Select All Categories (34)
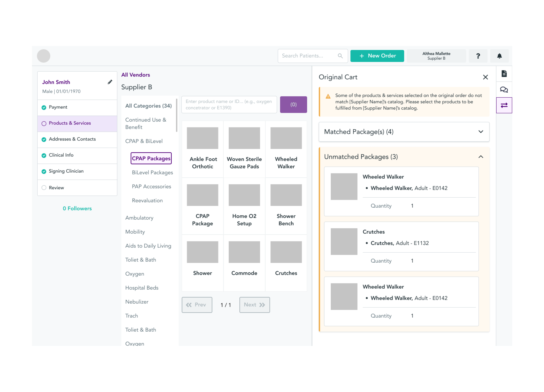 [148, 106]
